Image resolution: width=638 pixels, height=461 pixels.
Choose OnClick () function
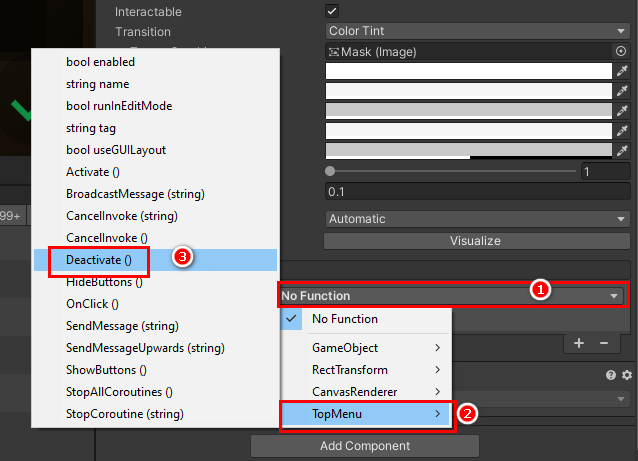click(x=155, y=304)
